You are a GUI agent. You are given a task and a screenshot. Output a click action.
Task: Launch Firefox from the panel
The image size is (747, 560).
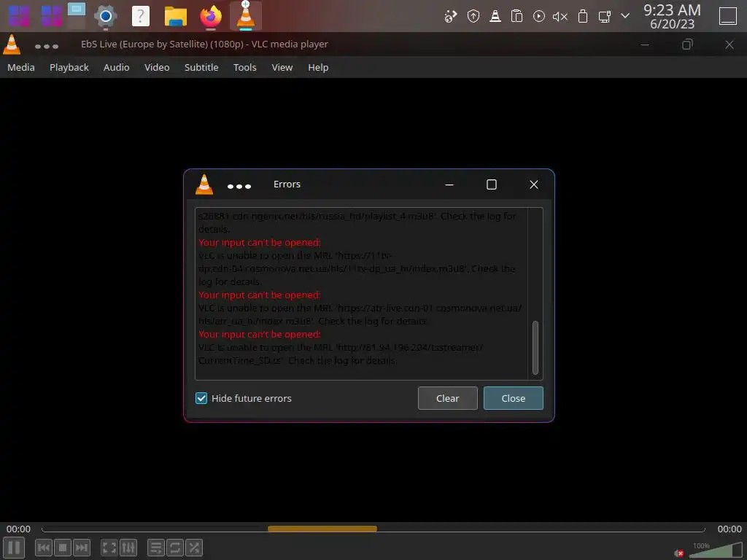click(211, 16)
